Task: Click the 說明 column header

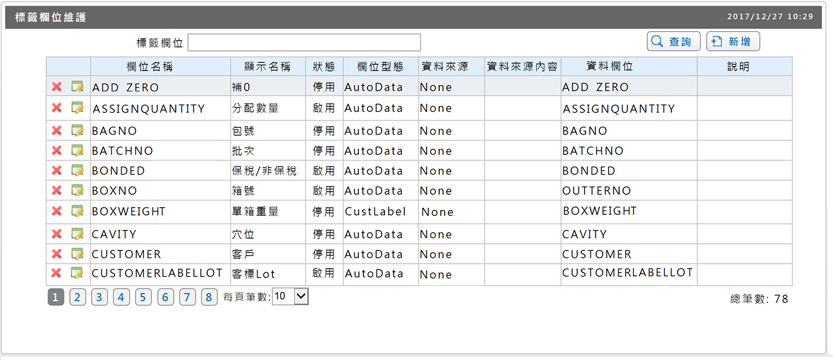Action: coord(745,66)
